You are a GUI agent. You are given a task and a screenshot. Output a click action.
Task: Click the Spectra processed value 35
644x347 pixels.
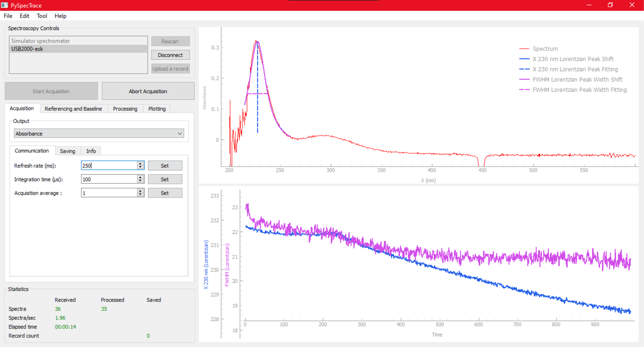coord(104,309)
